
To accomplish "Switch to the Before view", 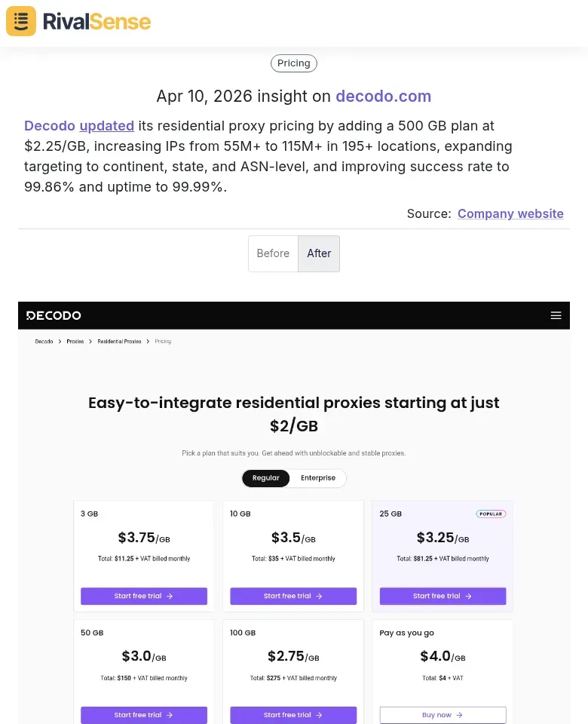I will point(273,253).
